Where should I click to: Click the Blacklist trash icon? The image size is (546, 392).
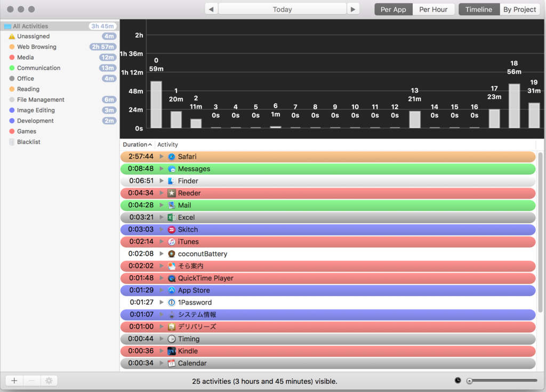[12, 142]
